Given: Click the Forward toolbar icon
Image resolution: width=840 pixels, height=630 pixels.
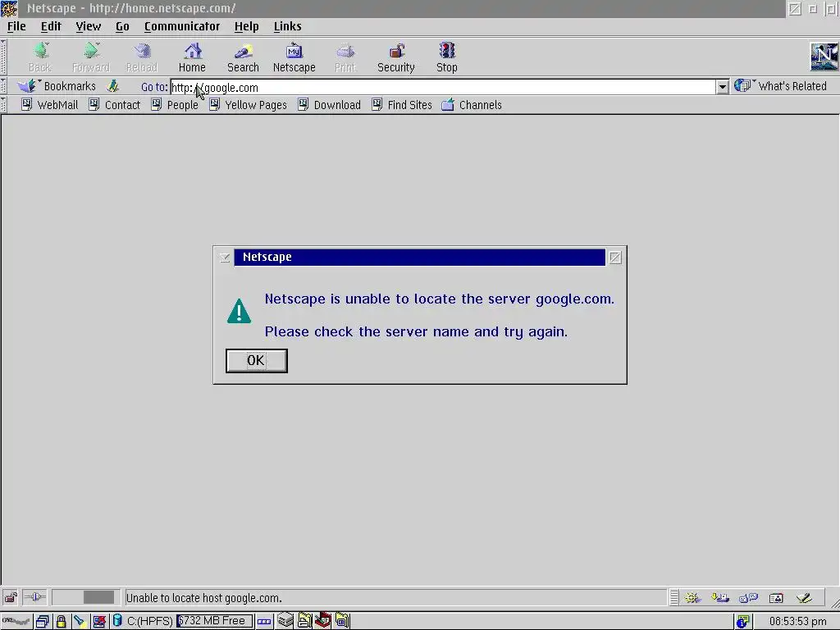Looking at the screenshot, I should pyautogui.click(x=91, y=57).
